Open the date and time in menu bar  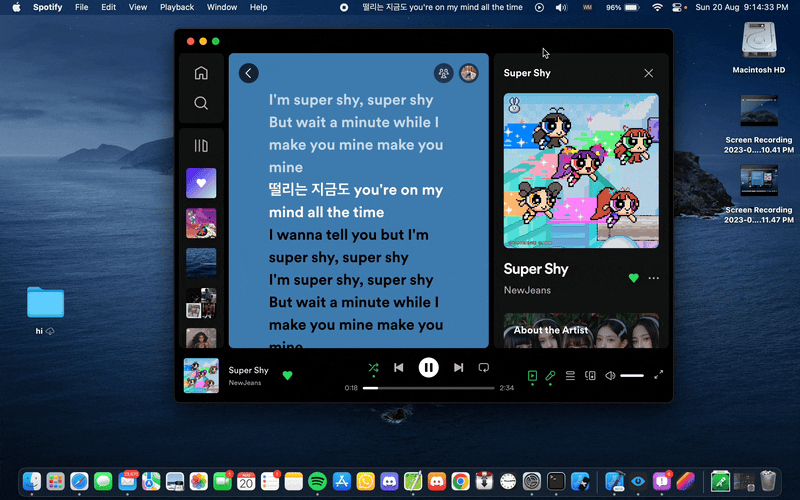pyautogui.click(x=742, y=7)
